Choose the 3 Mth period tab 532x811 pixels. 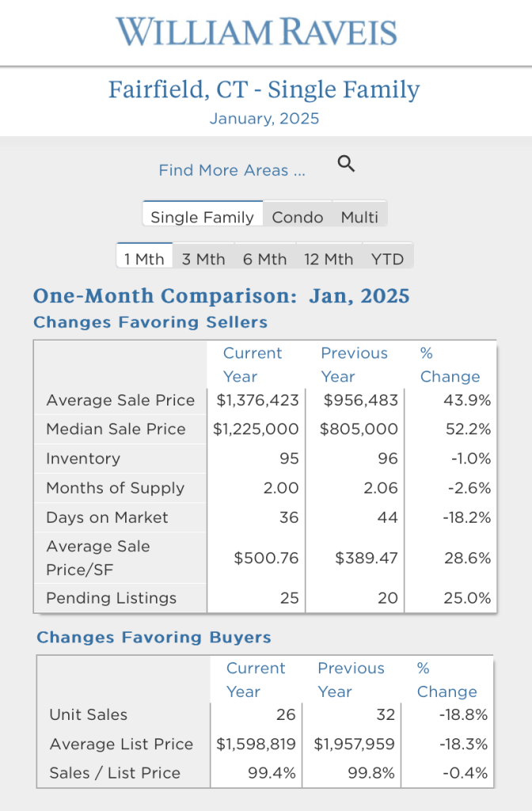point(203,259)
